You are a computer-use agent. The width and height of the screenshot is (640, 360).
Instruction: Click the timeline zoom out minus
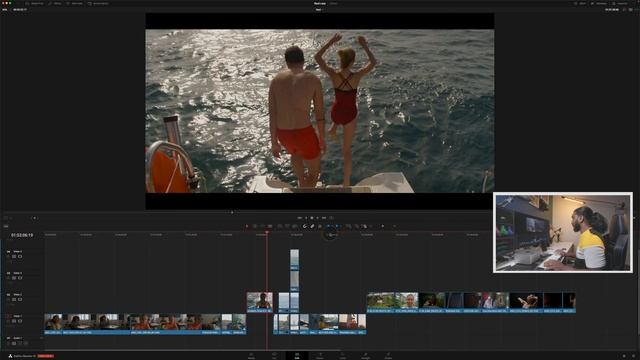pos(371,226)
